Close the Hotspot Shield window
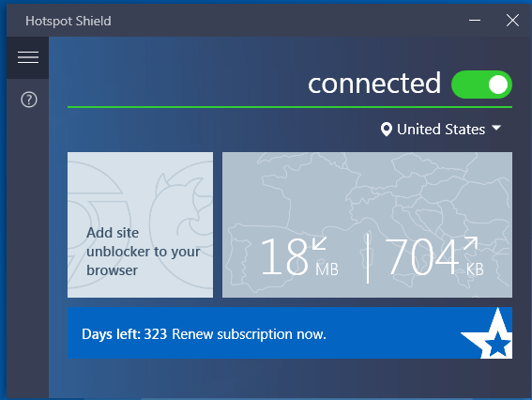 pos(512,21)
